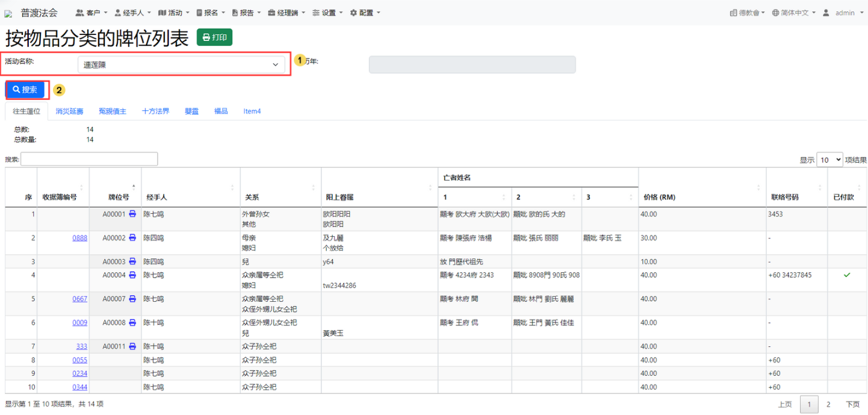Click print icon beside plaque A00011
868x415 pixels.
pyautogui.click(x=132, y=346)
